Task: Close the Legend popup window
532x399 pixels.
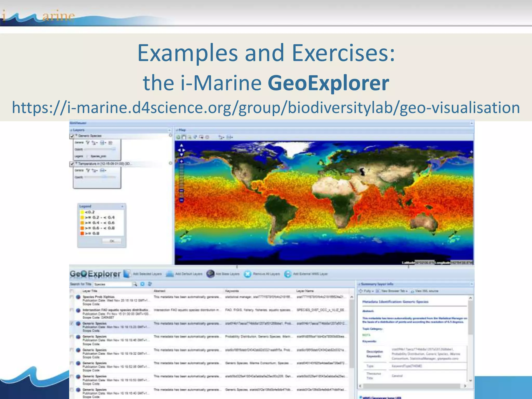Action: (x=122, y=207)
